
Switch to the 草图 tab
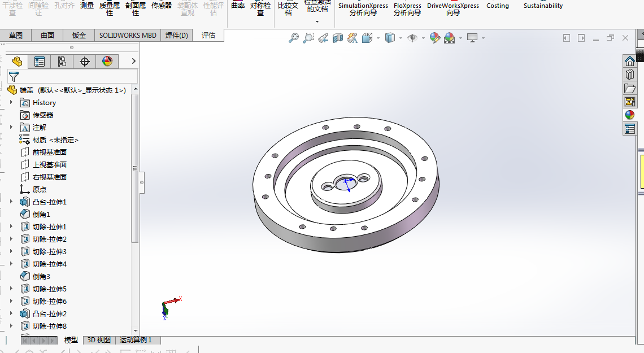tap(16, 35)
